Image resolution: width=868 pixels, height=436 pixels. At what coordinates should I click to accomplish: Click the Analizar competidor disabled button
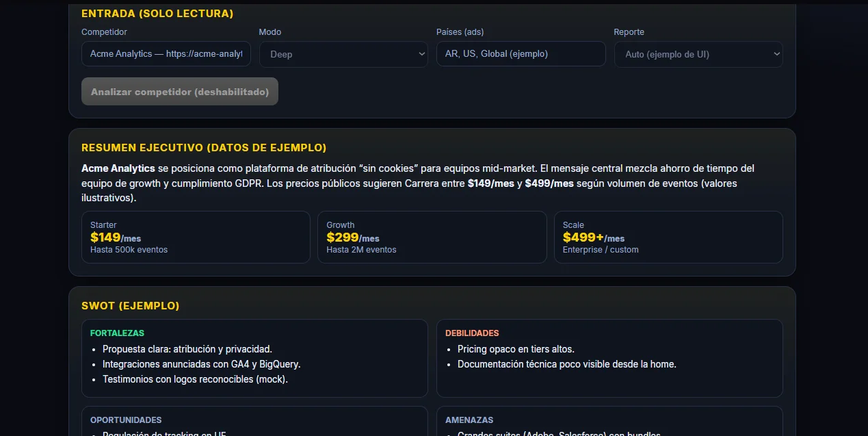(x=180, y=92)
